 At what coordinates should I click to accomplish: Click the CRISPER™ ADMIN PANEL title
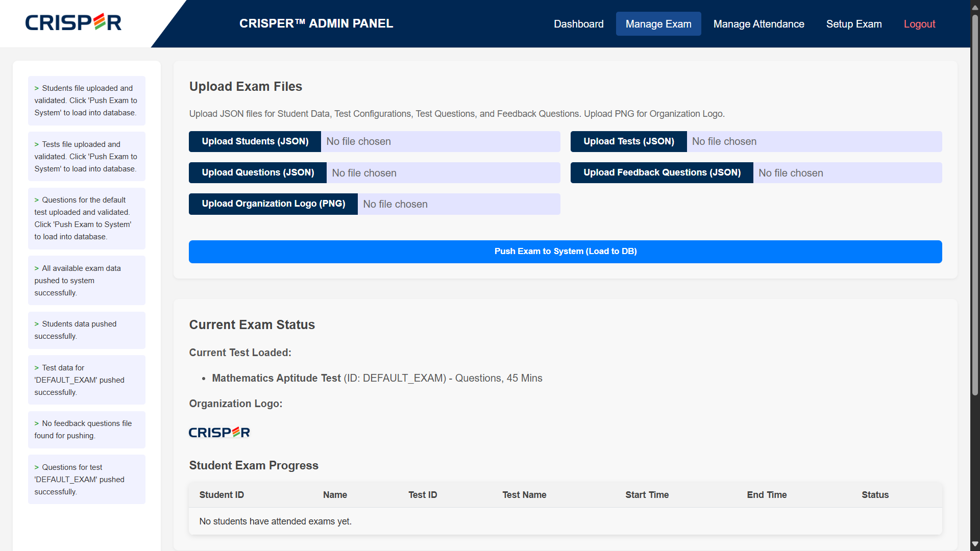(316, 23)
